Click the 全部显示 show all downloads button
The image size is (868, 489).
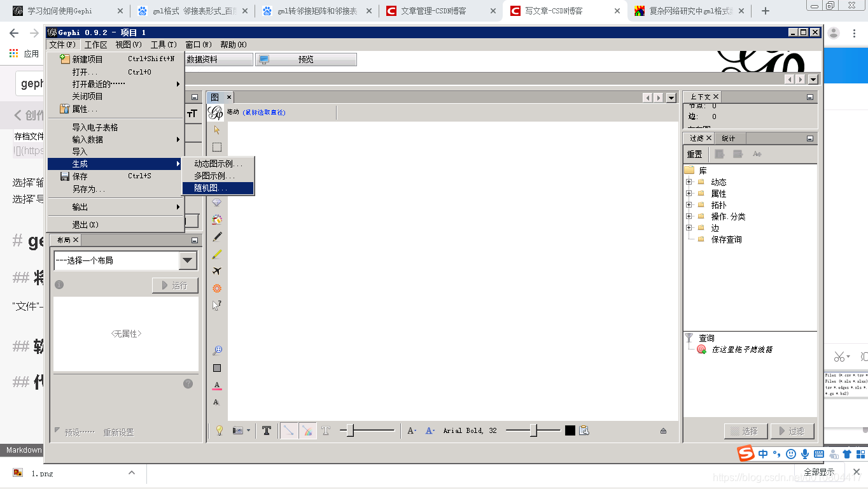819,472
